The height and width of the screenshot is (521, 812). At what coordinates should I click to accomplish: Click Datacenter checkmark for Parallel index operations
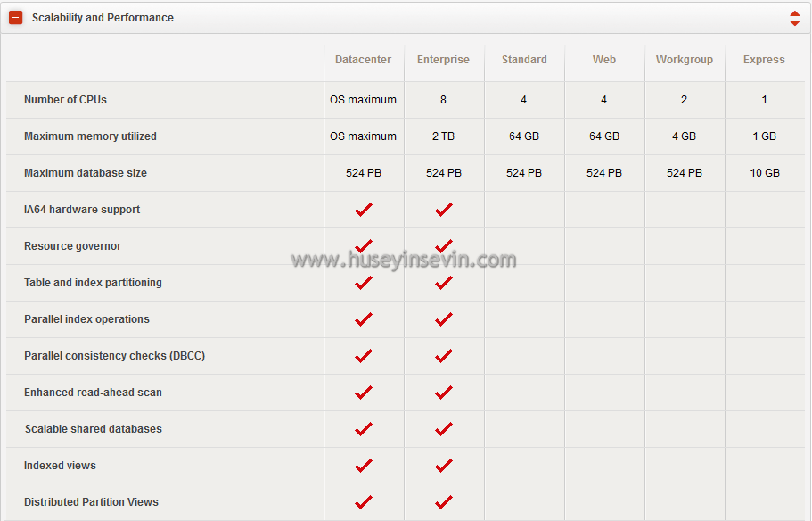(x=364, y=319)
